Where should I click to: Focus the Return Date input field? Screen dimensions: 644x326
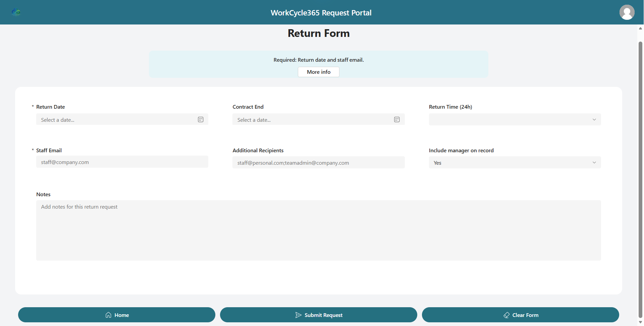point(122,119)
